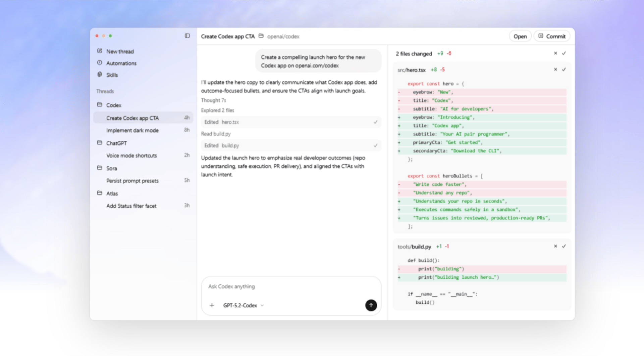Click the Atlas folder icon
644x356 pixels.
pos(100,193)
